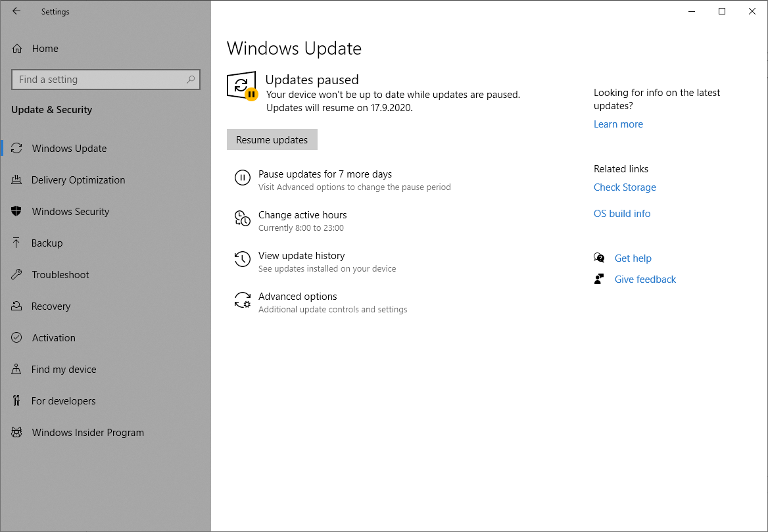
Task: Close the Settings window
Action: point(752,11)
